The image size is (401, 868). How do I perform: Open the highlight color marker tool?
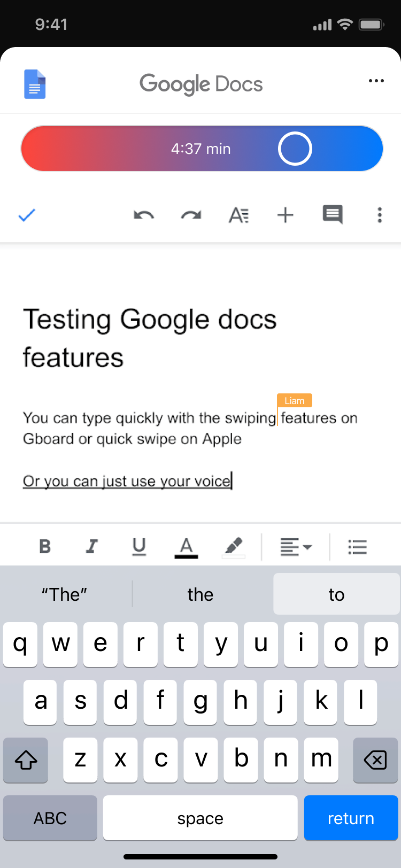pos(234,547)
